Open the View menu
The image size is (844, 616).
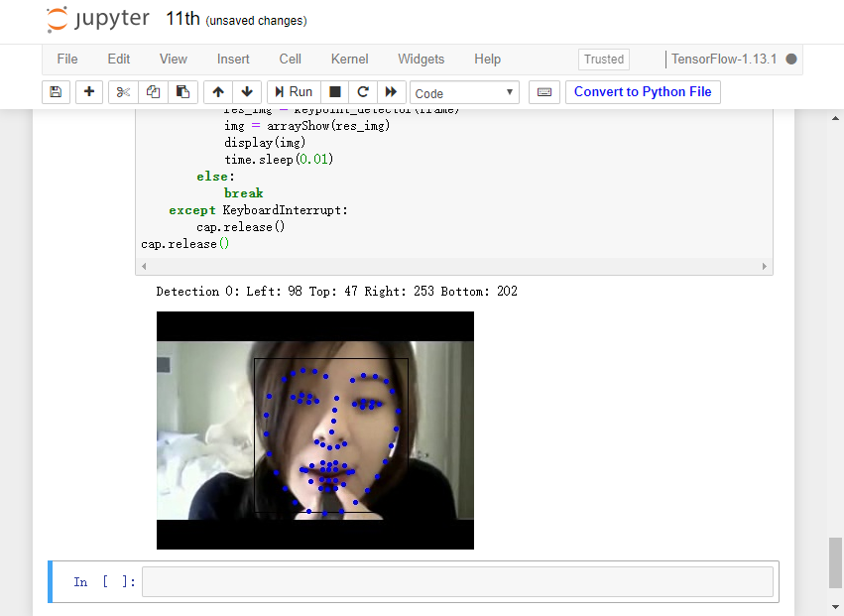pyautogui.click(x=174, y=60)
